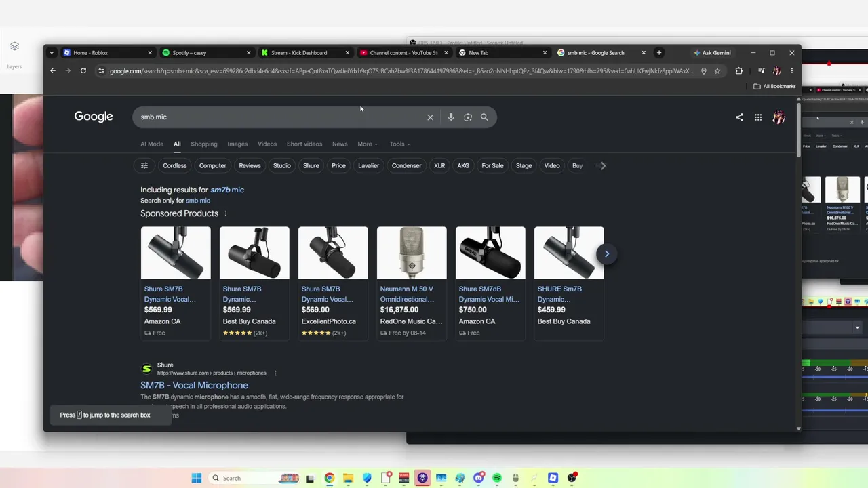Open the Chrome three-dot menu
Viewport: 868px width, 488px height.
(792, 71)
